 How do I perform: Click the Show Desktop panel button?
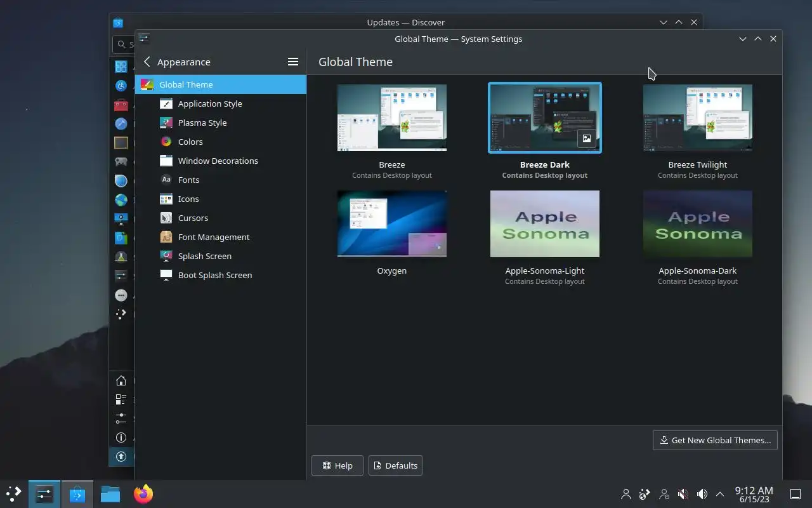[795, 494]
